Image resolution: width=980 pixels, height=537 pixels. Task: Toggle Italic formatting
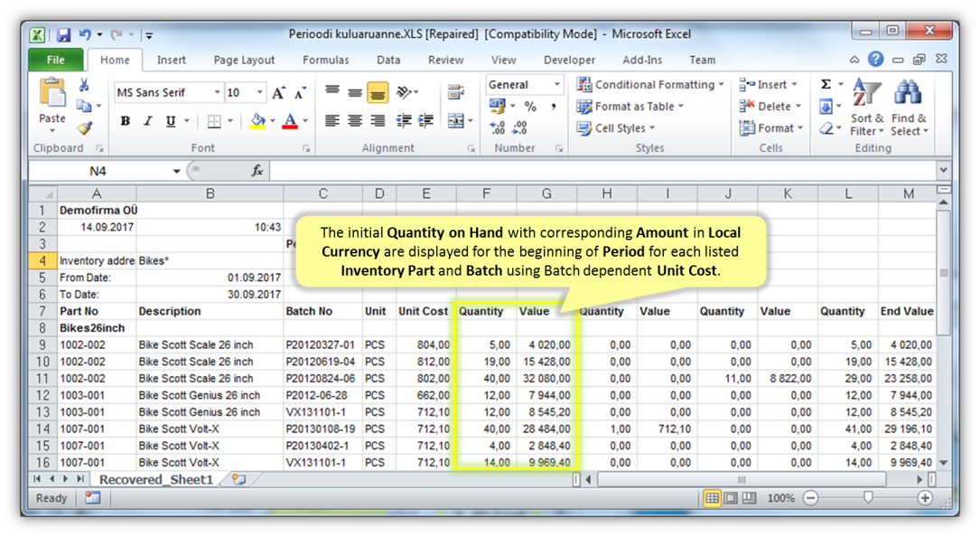[148, 121]
